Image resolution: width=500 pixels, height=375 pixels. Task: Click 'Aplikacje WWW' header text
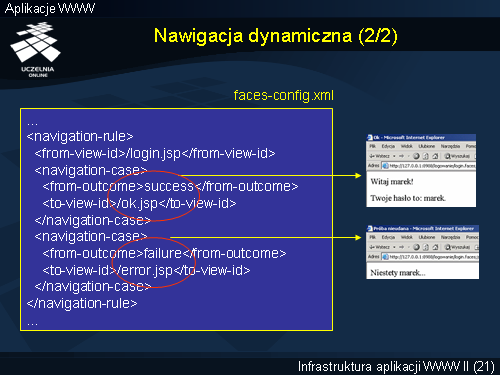click(x=50, y=9)
